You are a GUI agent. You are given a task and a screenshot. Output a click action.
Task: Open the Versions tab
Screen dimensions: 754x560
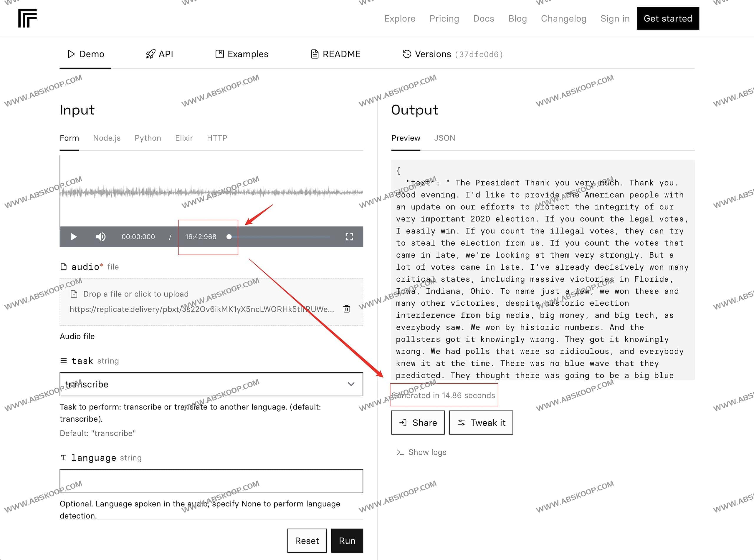tap(452, 54)
